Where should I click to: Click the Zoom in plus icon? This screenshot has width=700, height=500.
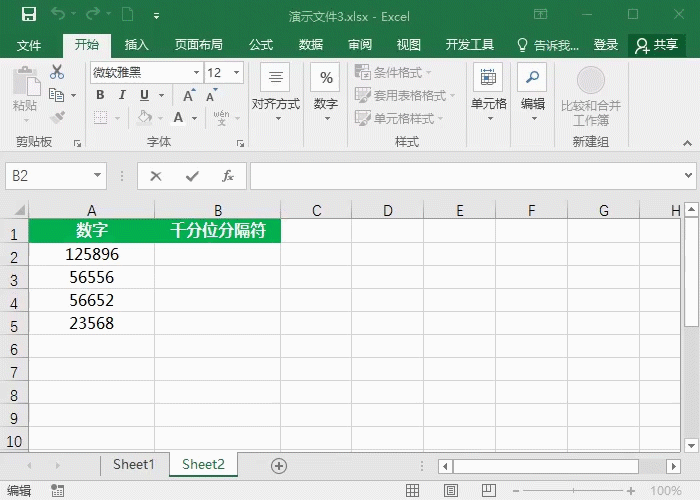click(631, 491)
